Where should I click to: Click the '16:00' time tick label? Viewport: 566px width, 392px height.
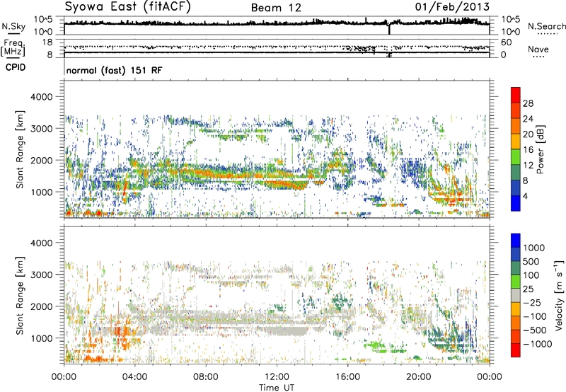[x=347, y=377]
